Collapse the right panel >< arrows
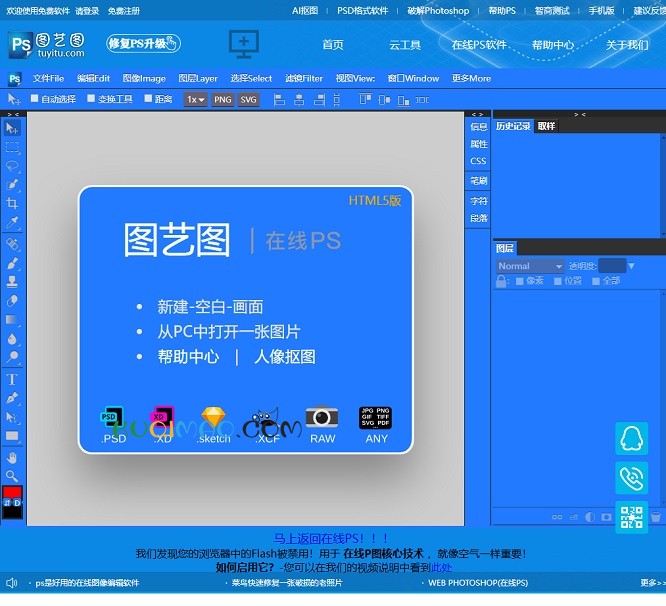The image size is (666, 606). click(x=580, y=114)
